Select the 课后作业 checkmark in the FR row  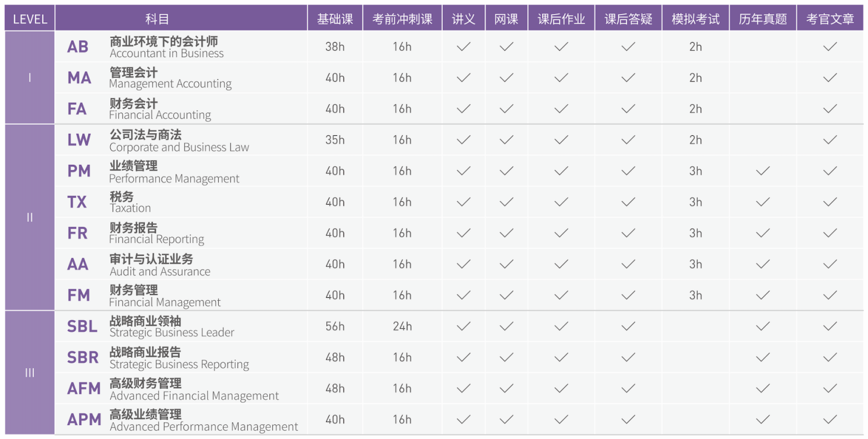561,233
